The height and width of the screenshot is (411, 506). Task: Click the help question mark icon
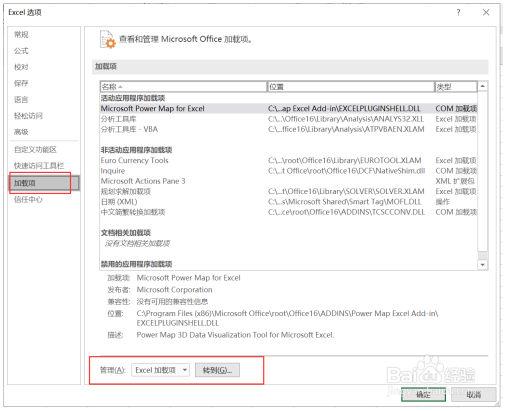(x=458, y=13)
